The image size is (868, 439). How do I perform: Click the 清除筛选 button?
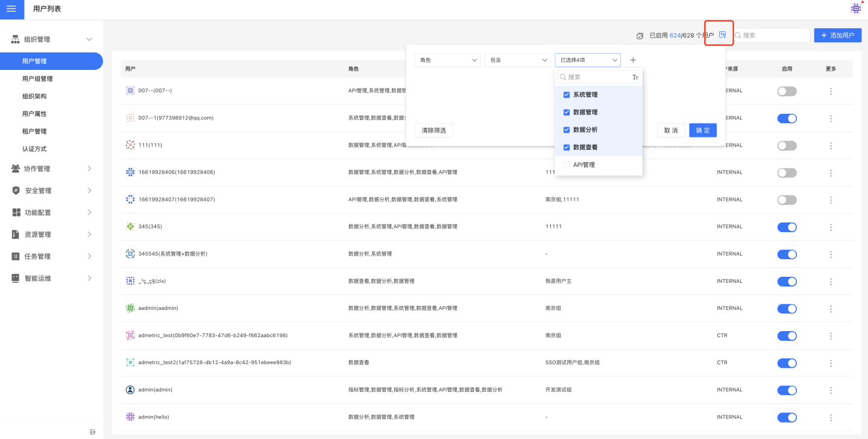coord(433,130)
